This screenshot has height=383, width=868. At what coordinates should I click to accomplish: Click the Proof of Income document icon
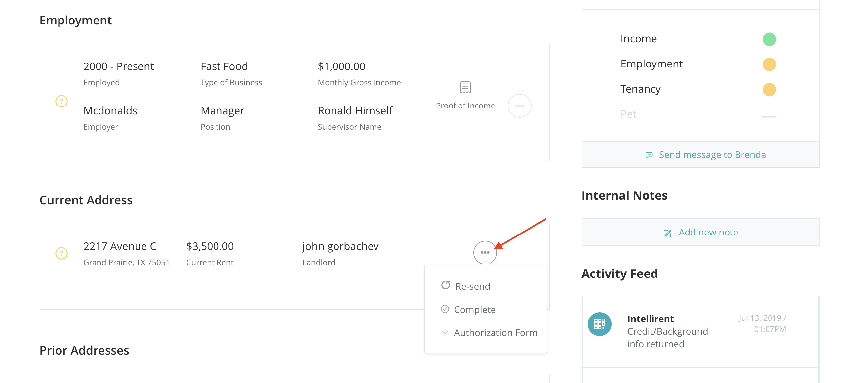465,87
